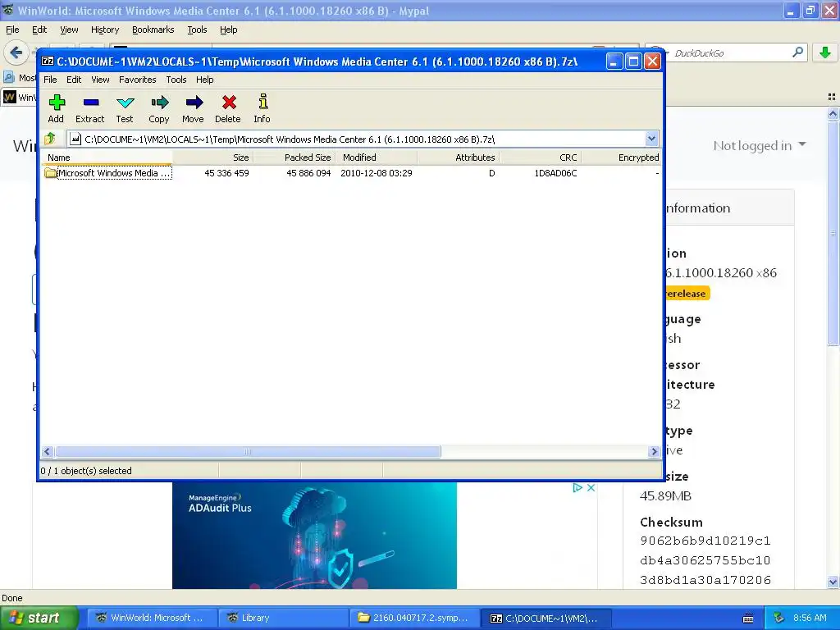Sort by Attributes column header
Image resolution: width=840 pixels, height=630 pixels.
[459, 157]
